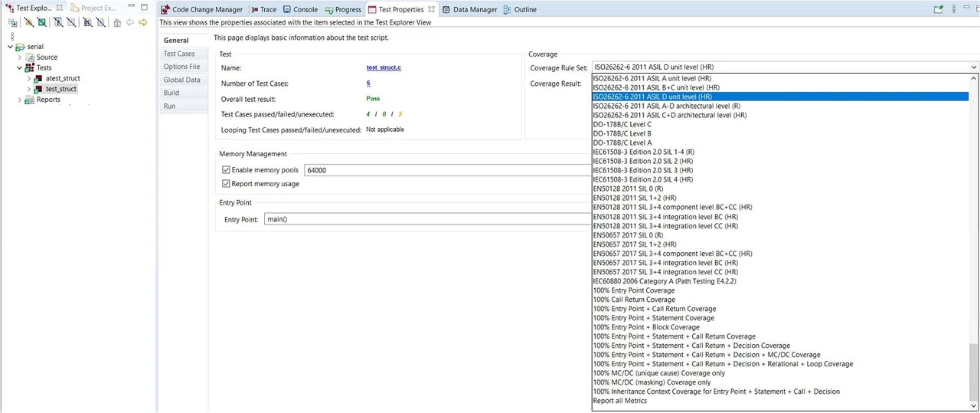Image resolution: width=980 pixels, height=413 pixels.
Task: Collapse the serial project tree node
Action: [x=10, y=47]
